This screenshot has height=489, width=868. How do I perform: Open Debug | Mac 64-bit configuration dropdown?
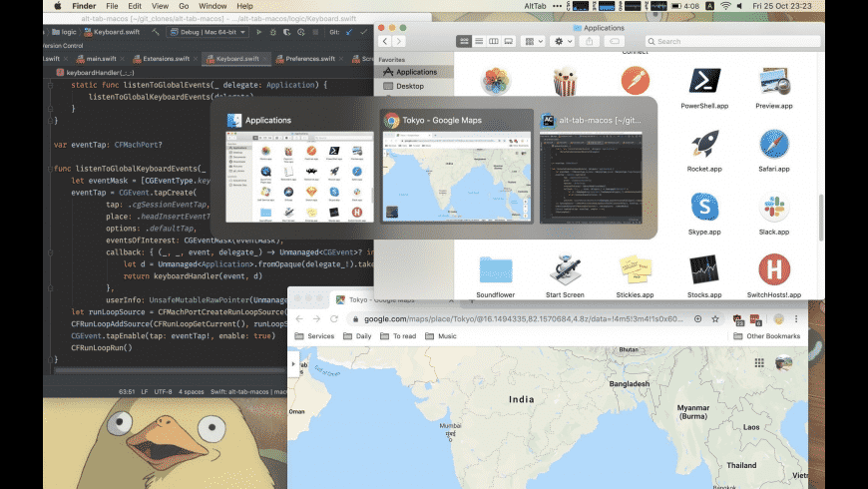coord(208,32)
